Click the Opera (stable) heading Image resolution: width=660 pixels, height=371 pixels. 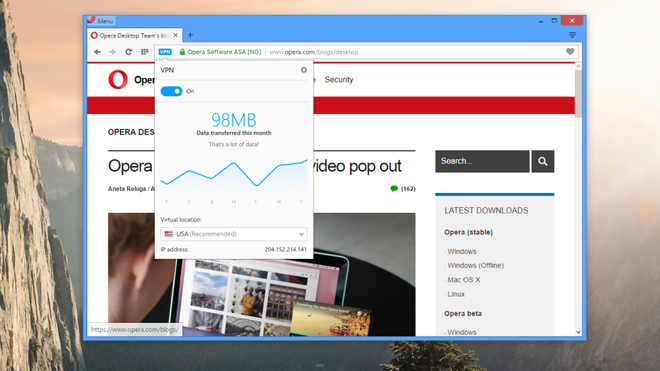tap(468, 232)
